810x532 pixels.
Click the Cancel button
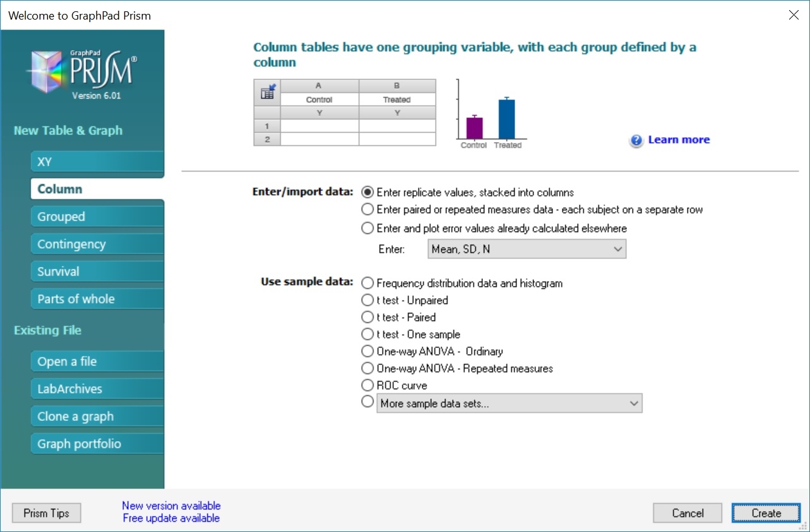click(687, 513)
